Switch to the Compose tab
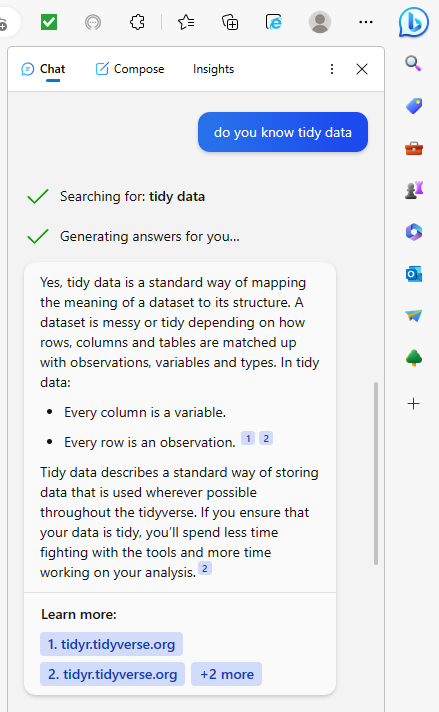This screenshot has width=439, height=712. [130, 69]
